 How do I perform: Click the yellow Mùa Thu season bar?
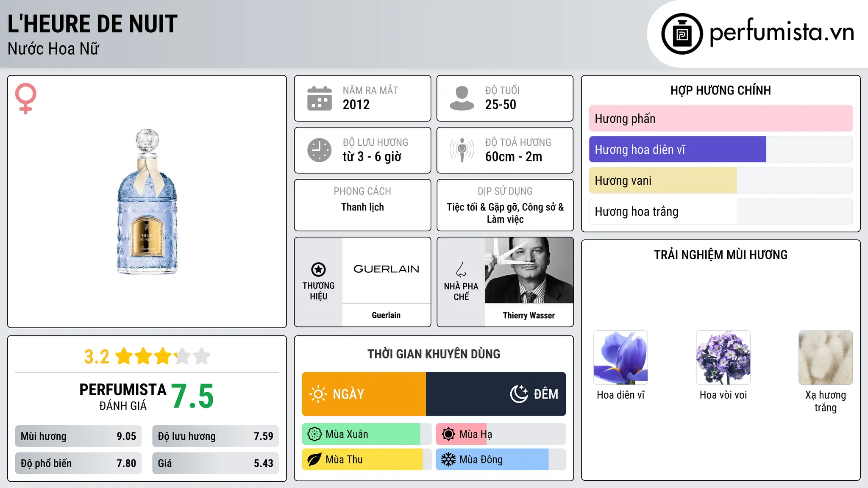coord(367,460)
